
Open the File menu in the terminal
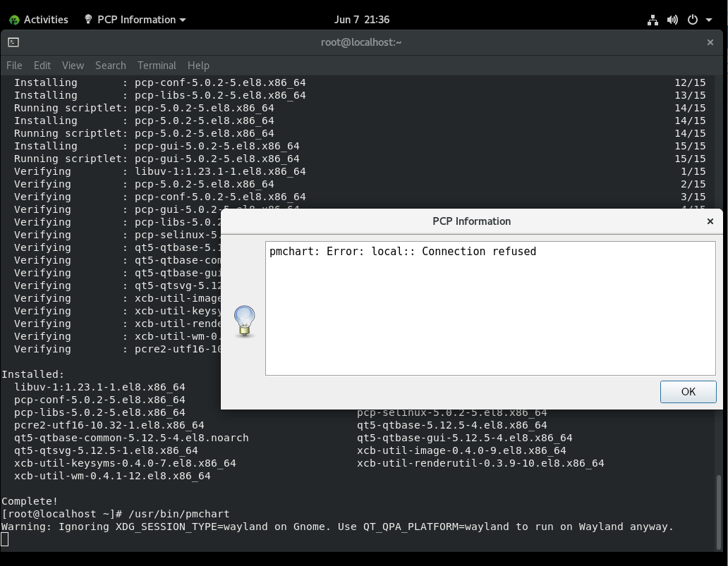click(x=14, y=65)
